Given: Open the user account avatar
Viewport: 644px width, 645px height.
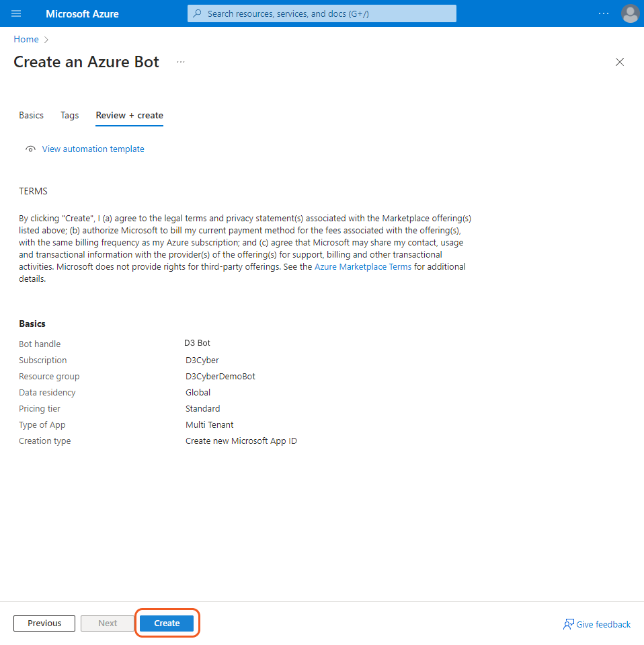Looking at the screenshot, I should pos(630,13).
